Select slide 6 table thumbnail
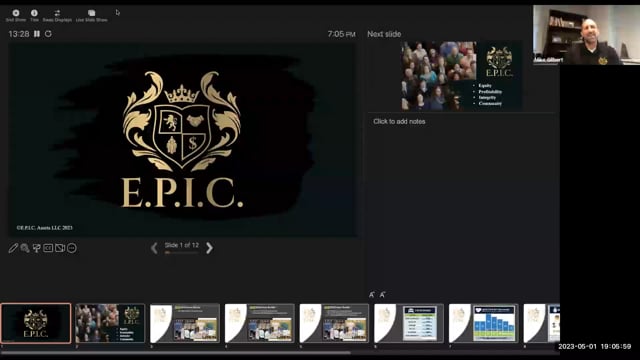640x360 pixels. click(x=409, y=323)
